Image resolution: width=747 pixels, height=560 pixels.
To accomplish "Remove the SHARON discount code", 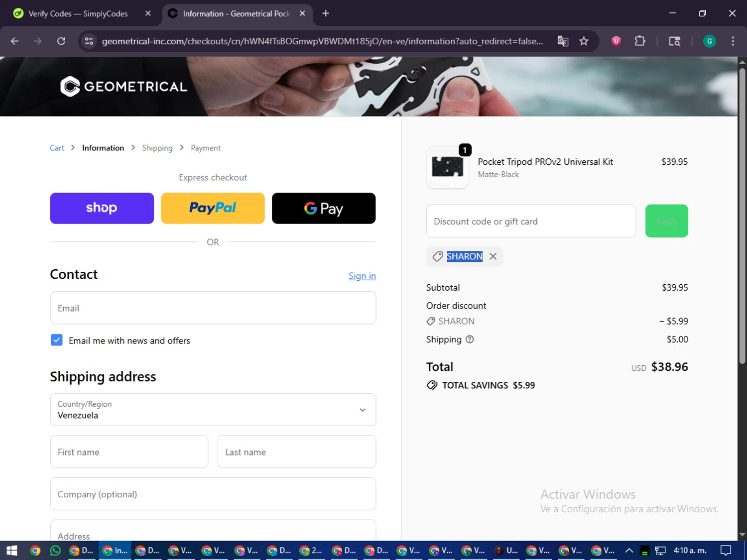I will tap(493, 256).
